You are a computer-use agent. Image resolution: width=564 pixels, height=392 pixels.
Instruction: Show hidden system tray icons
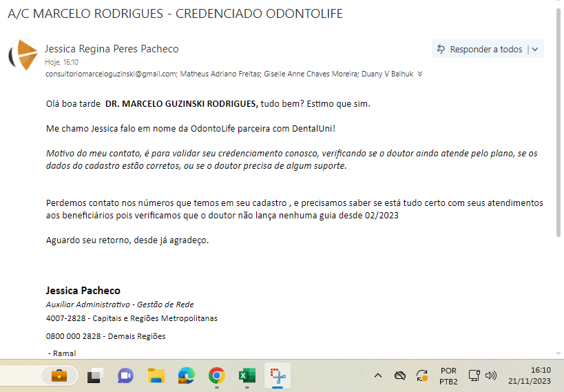[x=377, y=375]
